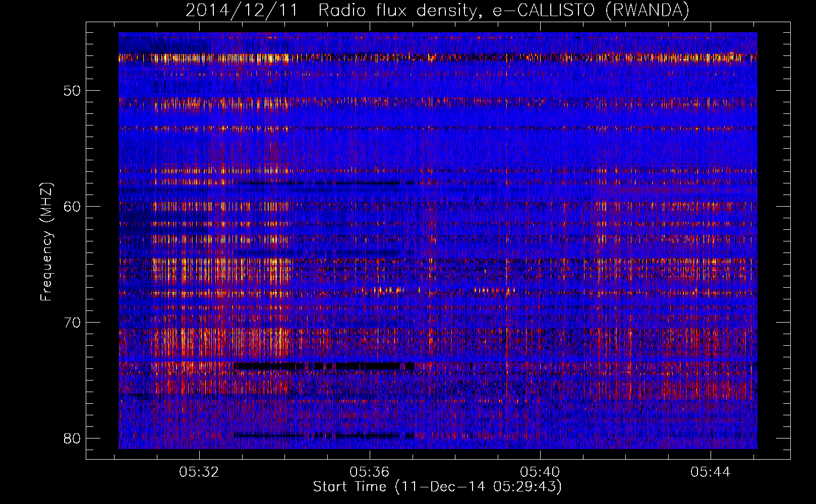Click the time tick label "05:40"
Viewport: 816px width, 504px height.
point(540,472)
